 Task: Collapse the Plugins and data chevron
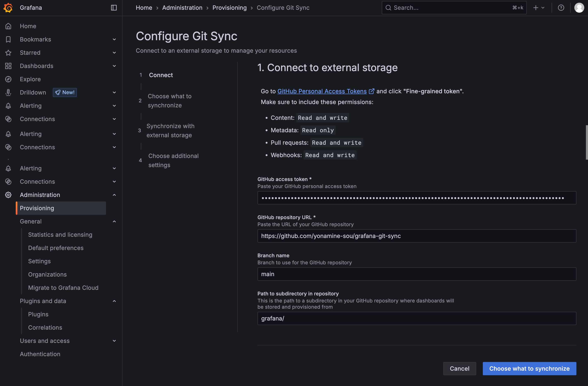coord(114,301)
